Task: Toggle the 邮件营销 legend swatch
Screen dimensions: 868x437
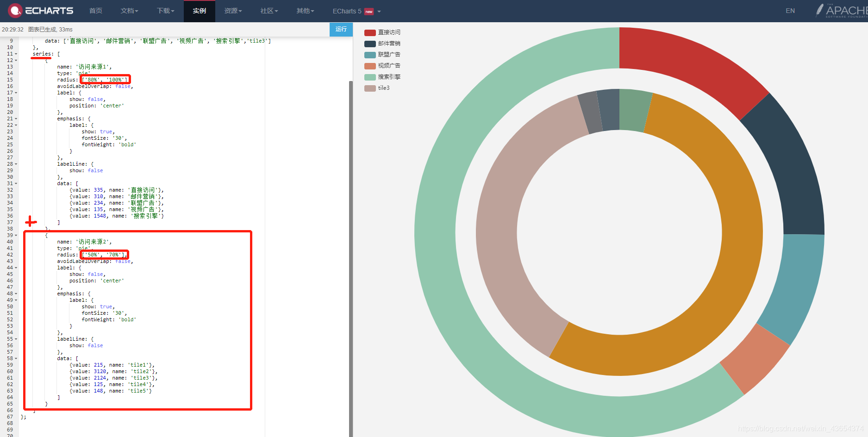Action: click(x=370, y=44)
